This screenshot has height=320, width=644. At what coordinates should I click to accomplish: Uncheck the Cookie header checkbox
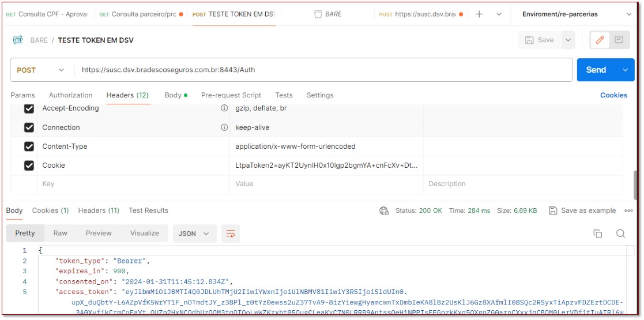[x=29, y=165]
